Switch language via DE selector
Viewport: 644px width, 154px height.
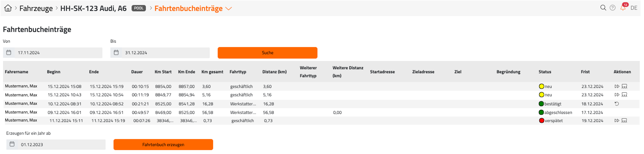(x=634, y=8)
